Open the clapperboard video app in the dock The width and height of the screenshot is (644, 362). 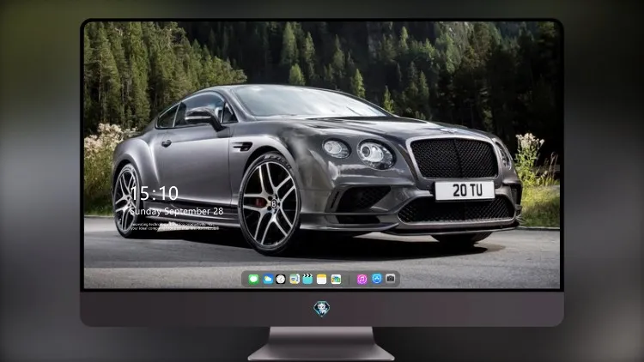coord(307,280)
